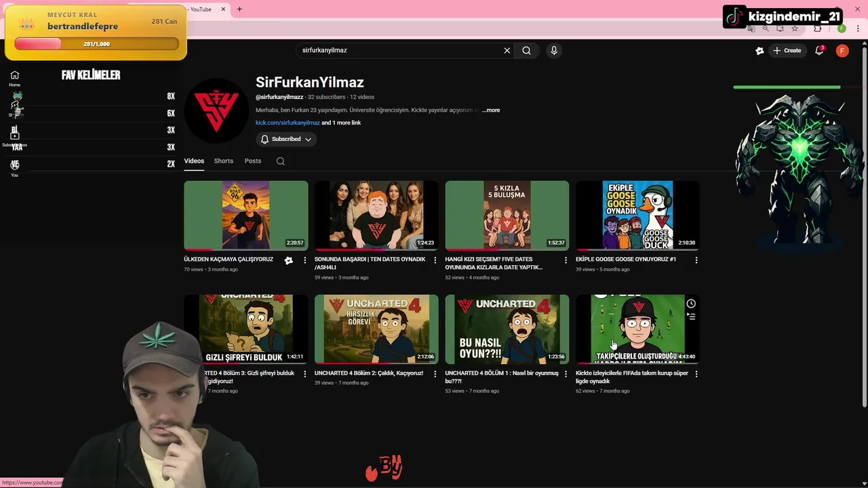Click the sparkle icon left of Create

759,50
